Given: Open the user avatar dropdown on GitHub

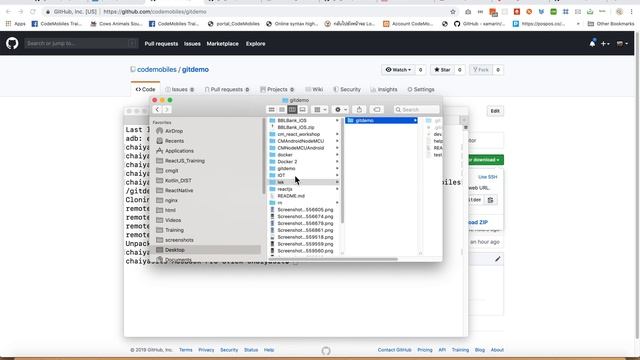Looking at the screenshot, I should (x=622, y=44).
